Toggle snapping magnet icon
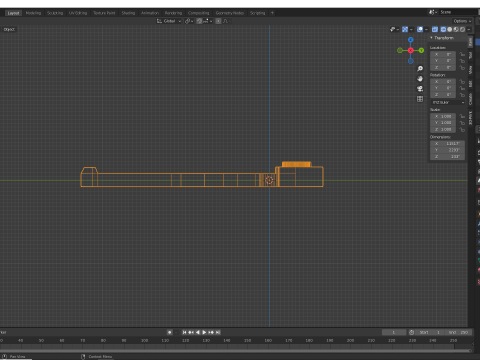The width and height of the screenshot is (480, 360). (x=199, y=21)
